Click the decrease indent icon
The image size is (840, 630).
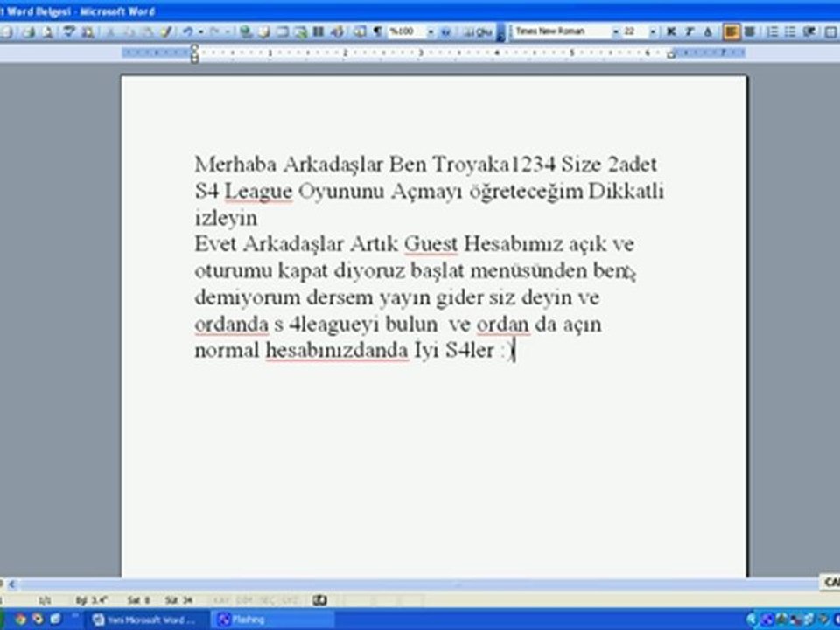(x=809, y=32)
